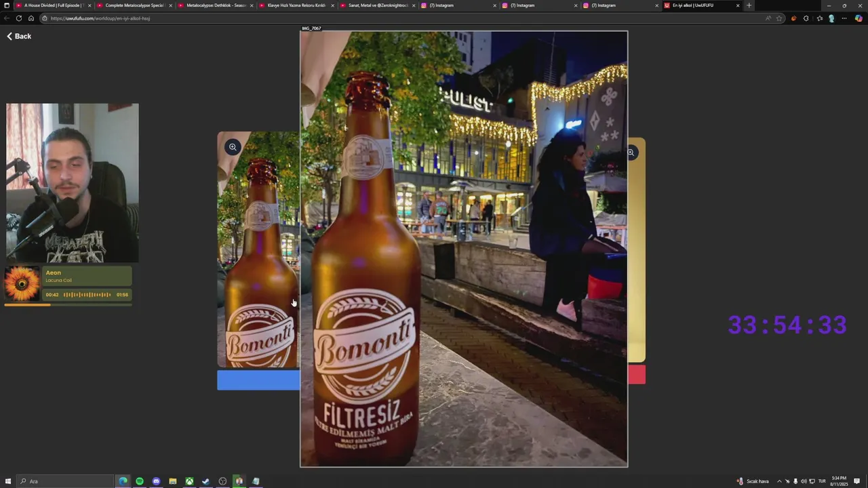Open Xbox app from the taskbar
This screenshot has height=488, width=868.
point(189,481)
